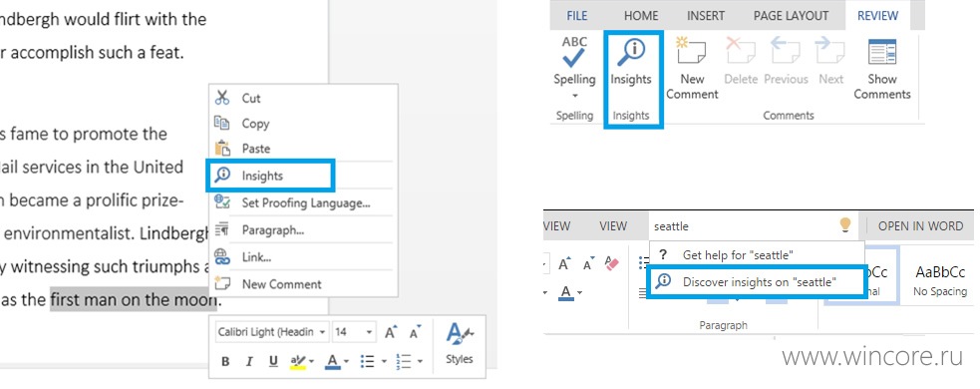
Task: Click Delete comment in the ribbon
Action: 741,61
